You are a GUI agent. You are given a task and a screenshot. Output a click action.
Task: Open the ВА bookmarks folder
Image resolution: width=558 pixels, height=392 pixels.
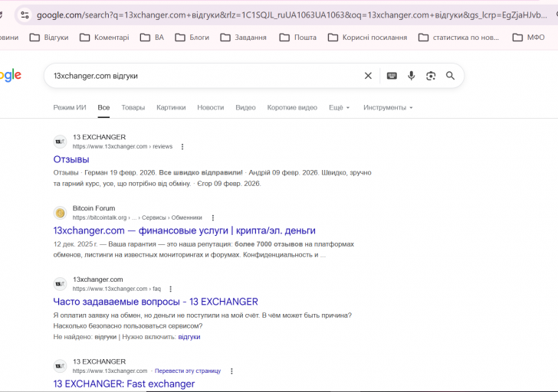click(152, 38)
